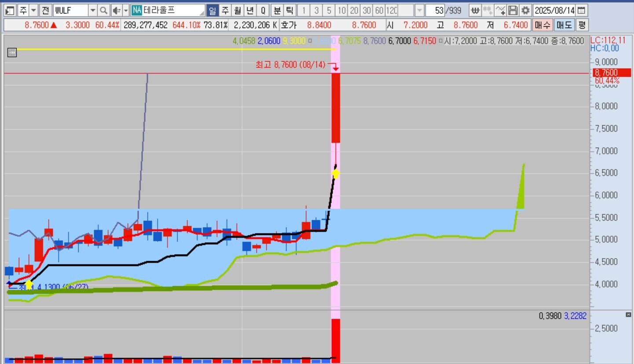Click the data table icon on chart

click(x=12, y=53)
